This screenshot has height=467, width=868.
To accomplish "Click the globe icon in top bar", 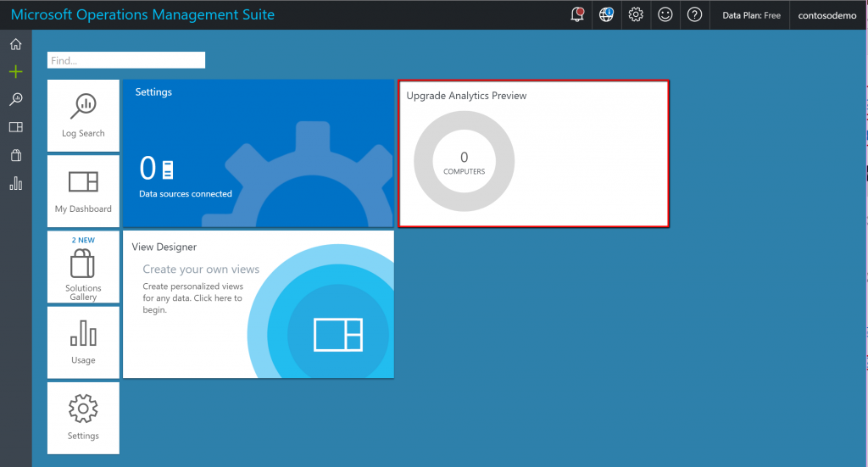I will click(x=607, y=15).
